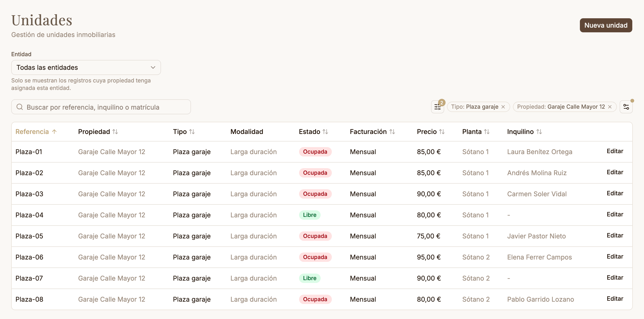Sort table by Tipo column arrows
Viewport: 644px width, 319px height.
[192, 132]
